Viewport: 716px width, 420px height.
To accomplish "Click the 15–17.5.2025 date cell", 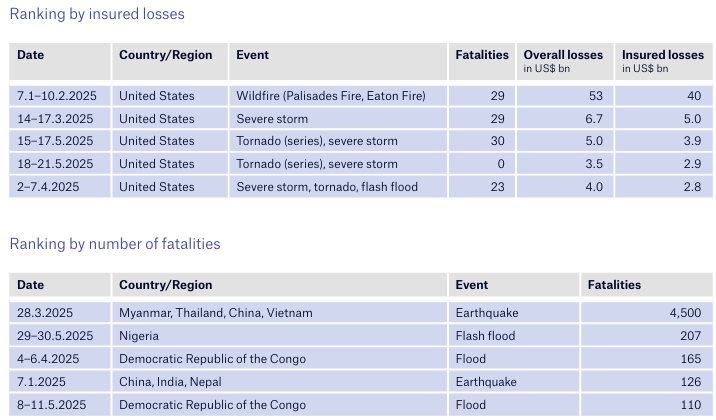I will click(x=60, y=141).
